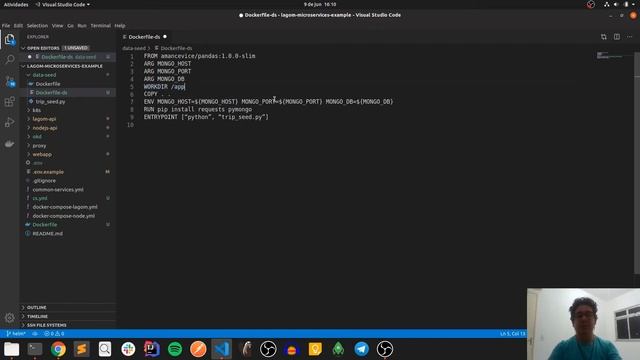Click the date and time in top bar
The height and width of the screenshot is (360, 640).
click(320, 4)
